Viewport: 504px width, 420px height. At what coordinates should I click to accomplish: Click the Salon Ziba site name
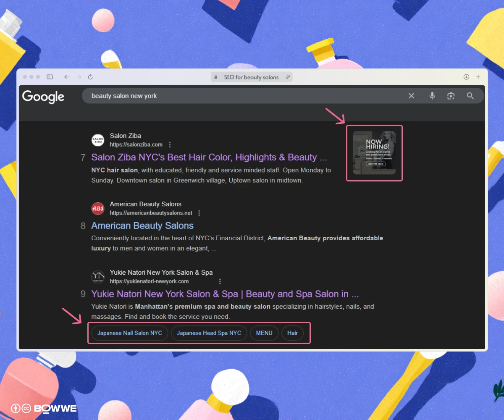[126, 136]
